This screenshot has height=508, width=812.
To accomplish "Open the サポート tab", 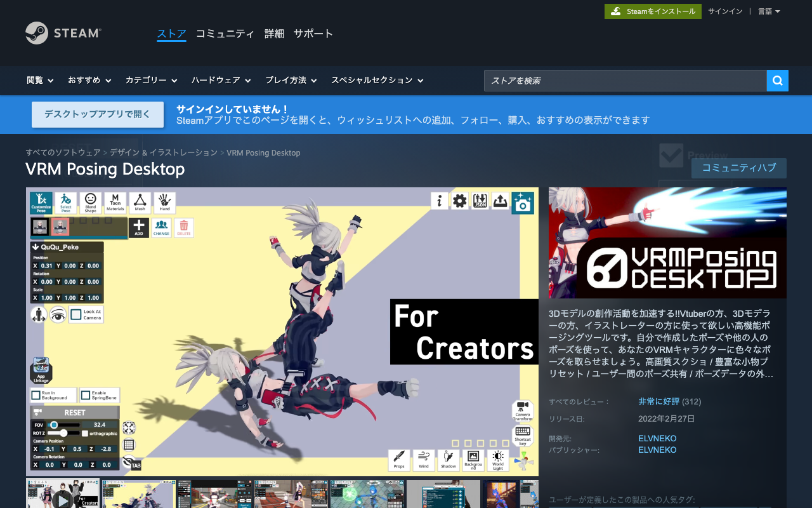I will pos(313,34).
